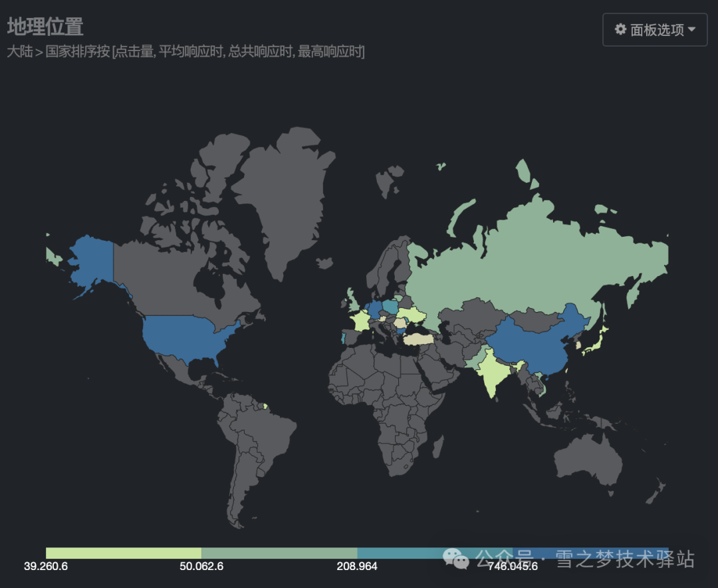Click the lightest green legend segment
The image size is (718, 588).
click(123, 553)
